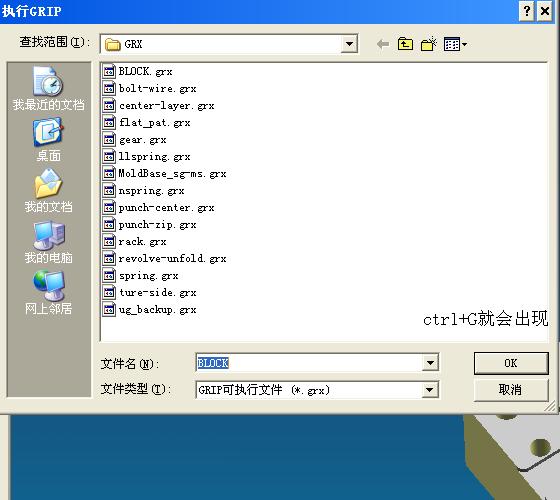
Task: Open the View menu icon
Action: point(455,44)
